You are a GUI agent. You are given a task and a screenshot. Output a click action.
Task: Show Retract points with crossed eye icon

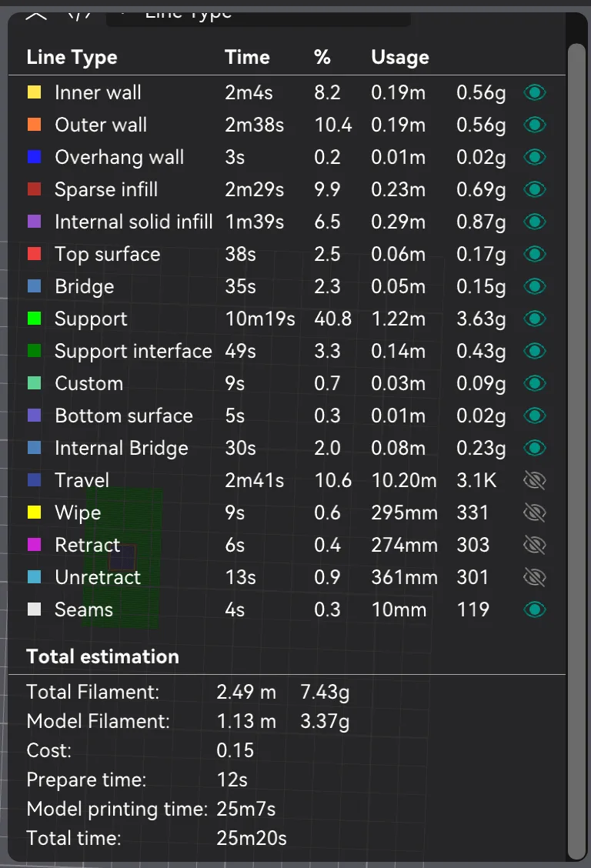coord(535,546)
